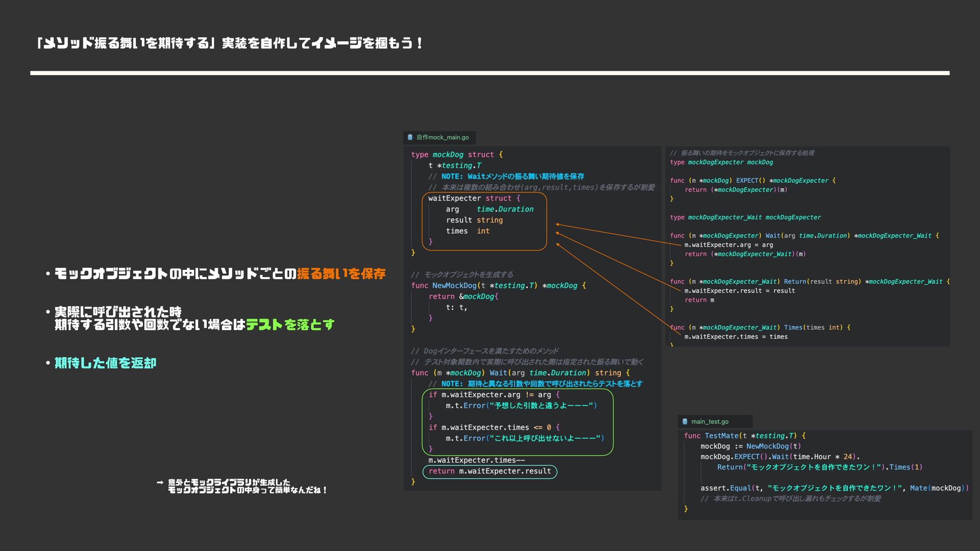The image size is (980, 551).
Task: Switch to the 自作mock_main.go tab
Action: (439, 137)
